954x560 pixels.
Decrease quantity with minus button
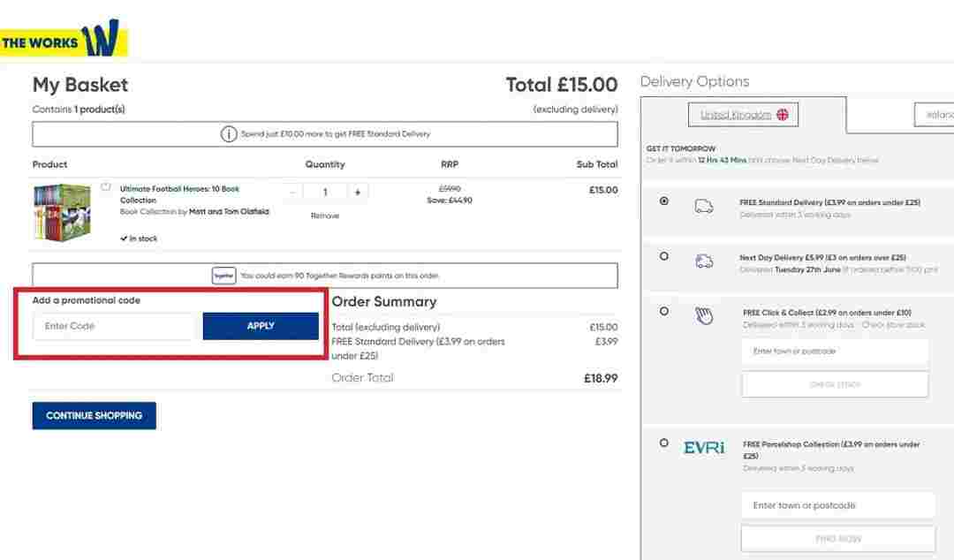coord(292,193)
